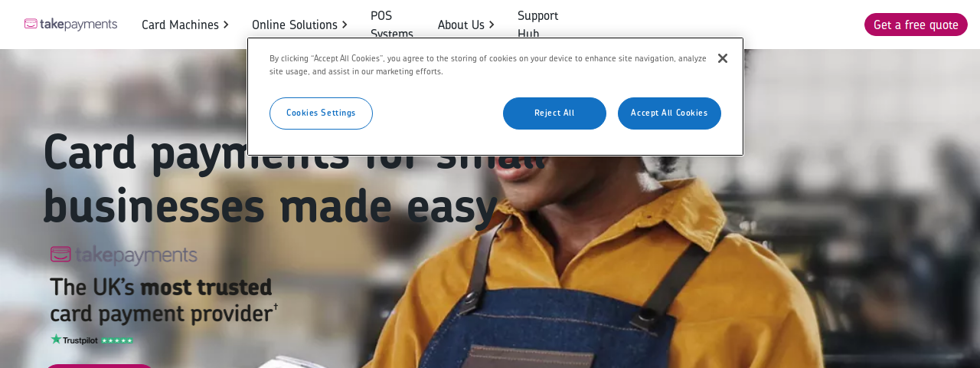Go to POS Systems page
The width and height of the screenshot is (980, 368).
392,25
